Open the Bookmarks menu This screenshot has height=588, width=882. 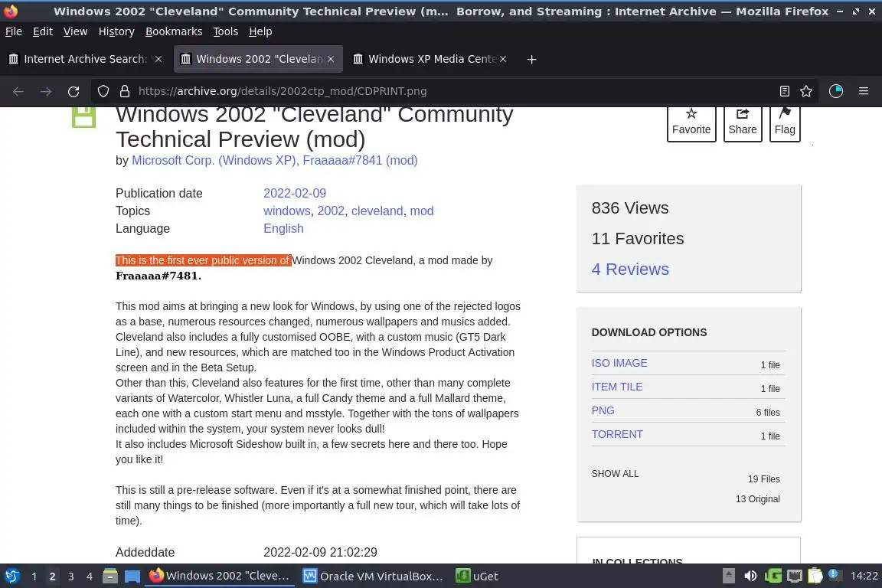[174, 31]
